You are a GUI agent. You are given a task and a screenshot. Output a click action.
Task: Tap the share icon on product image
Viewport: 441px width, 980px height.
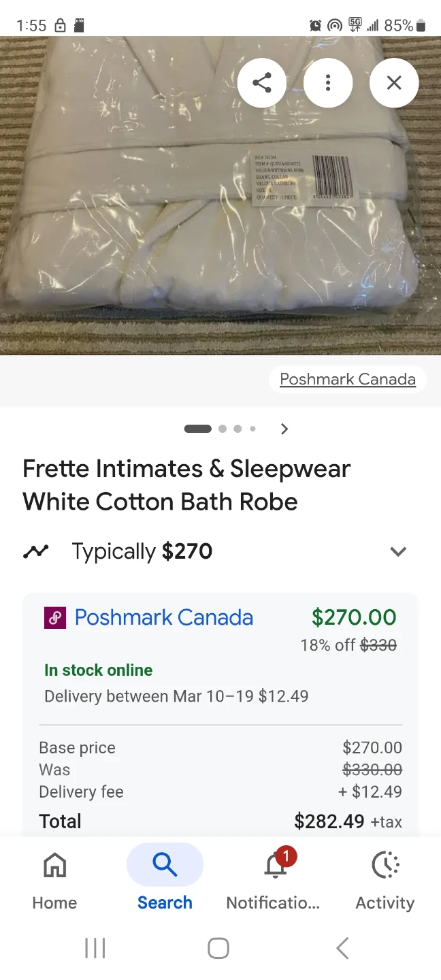pyautogui.click(x=262, y=83)
